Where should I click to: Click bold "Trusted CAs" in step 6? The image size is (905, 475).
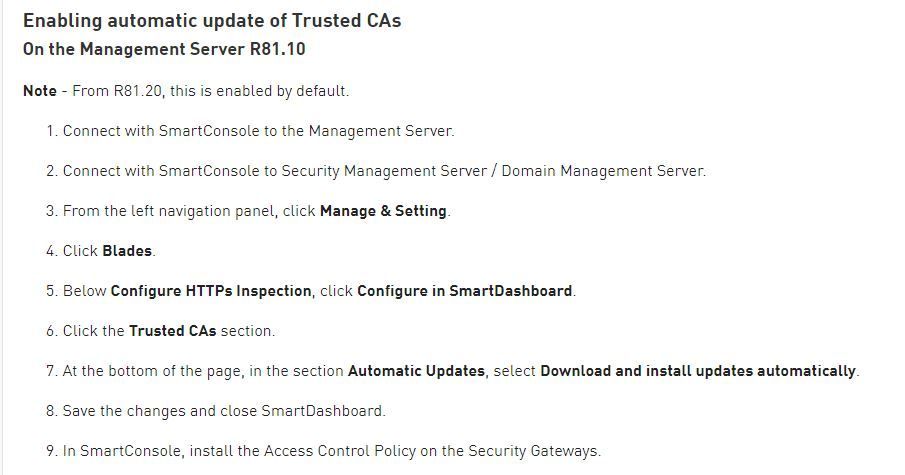click(x=172, y=331)
